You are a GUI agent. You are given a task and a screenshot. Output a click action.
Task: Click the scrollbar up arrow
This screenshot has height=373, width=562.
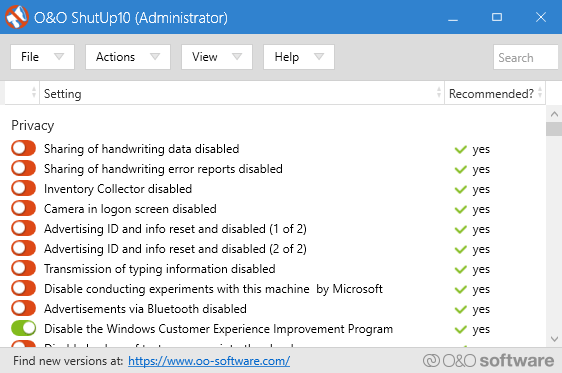coord(554,114)
